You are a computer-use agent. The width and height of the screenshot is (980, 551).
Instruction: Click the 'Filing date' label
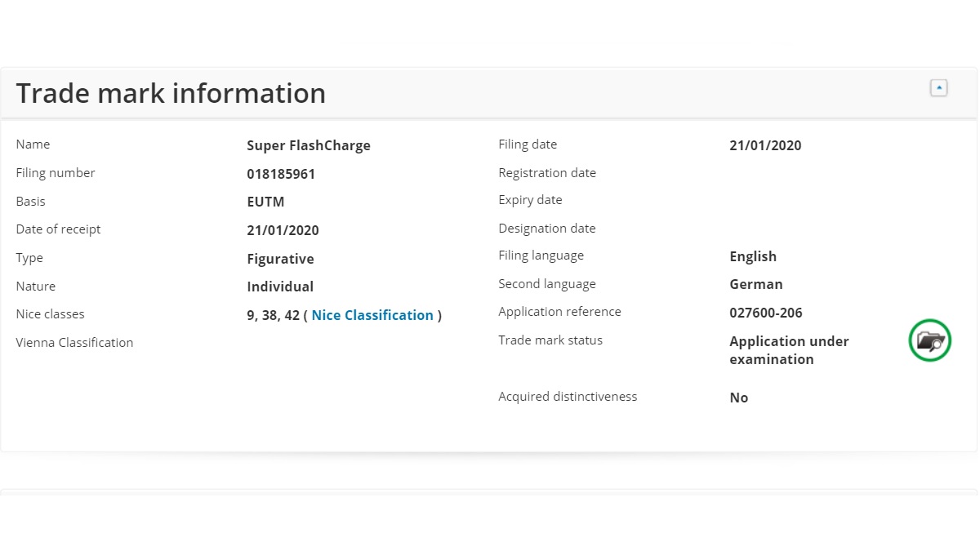point(528,144)
